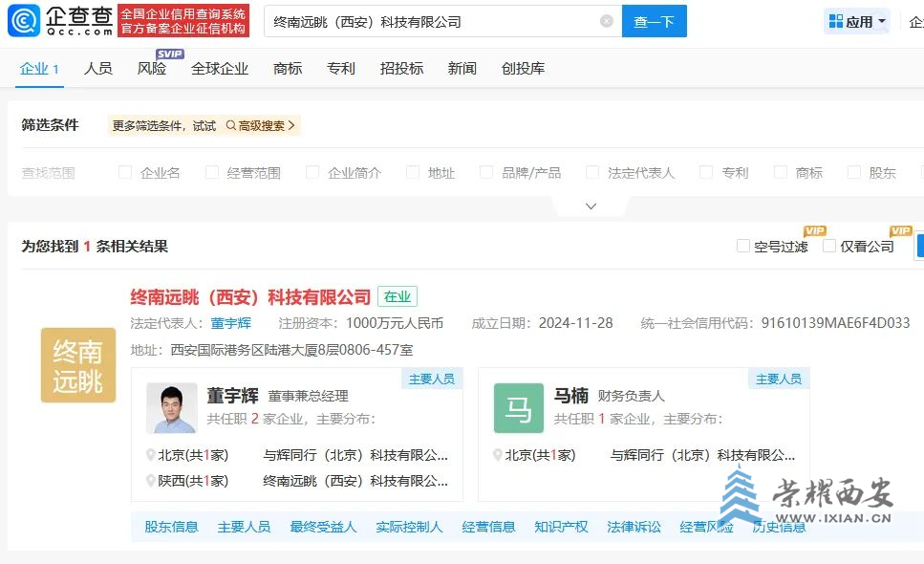924x564 pixels.
Task: Click the VIP badge above 空号过滤
Action: 815,231
